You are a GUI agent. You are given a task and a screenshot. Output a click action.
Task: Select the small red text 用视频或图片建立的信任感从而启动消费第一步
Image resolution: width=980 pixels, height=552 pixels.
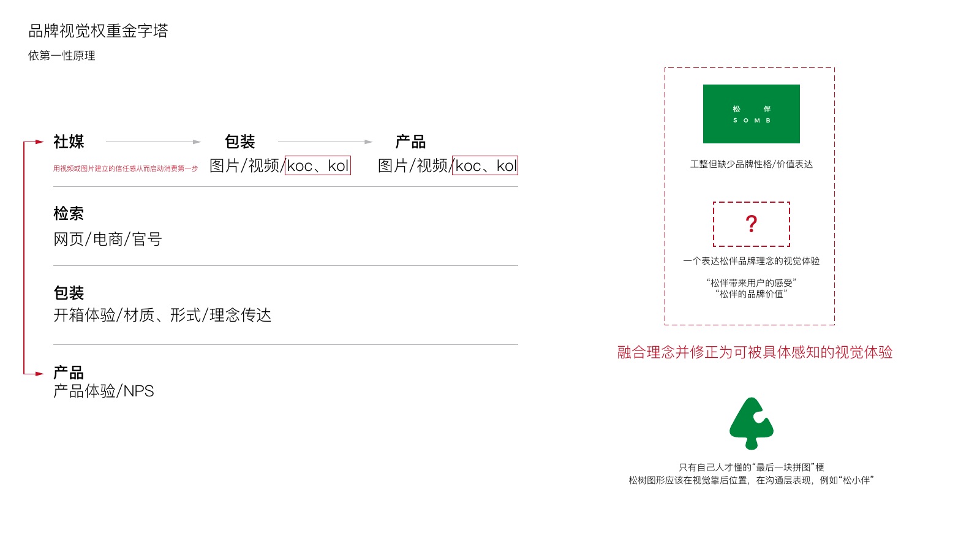[x=126, y=168]
